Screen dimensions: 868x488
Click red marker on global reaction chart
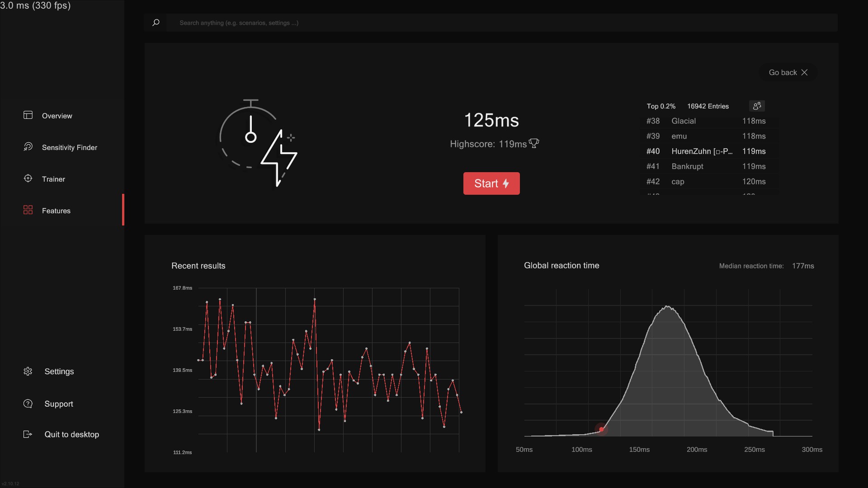pyautogui.click(x=601, y=429)
